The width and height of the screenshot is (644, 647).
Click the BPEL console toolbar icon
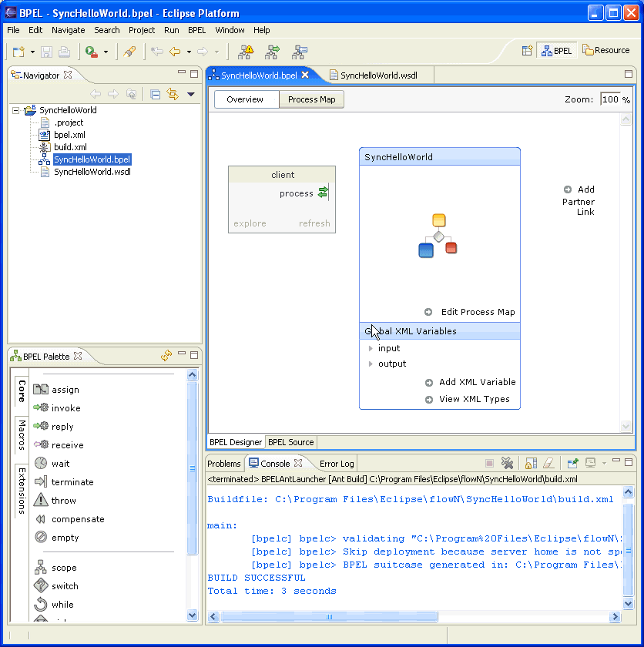(300, 52)
